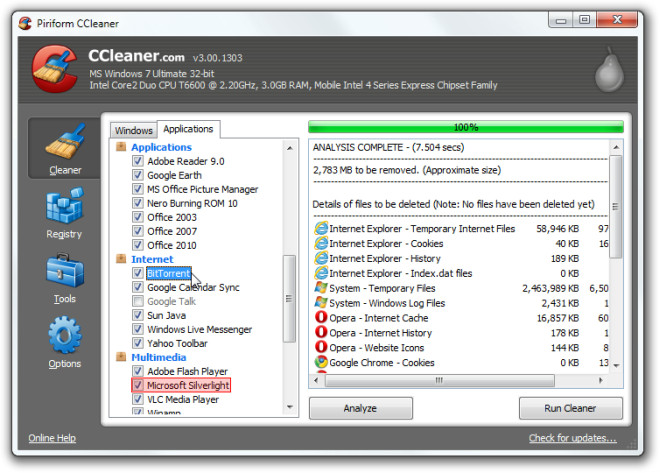Click the results horizontal scrollbar thumb
Viewport: 660px width, 473px height.
439,380
